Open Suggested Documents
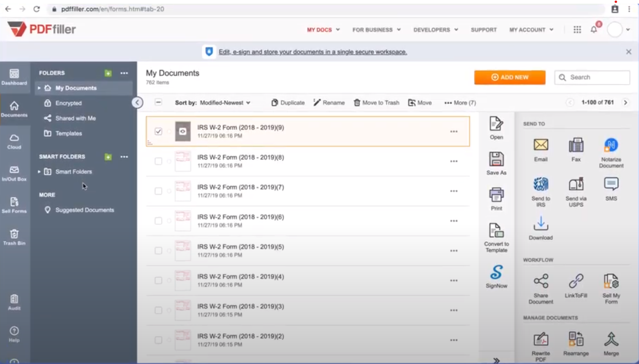This screenshot has width=639, height=364. (79, 210)
